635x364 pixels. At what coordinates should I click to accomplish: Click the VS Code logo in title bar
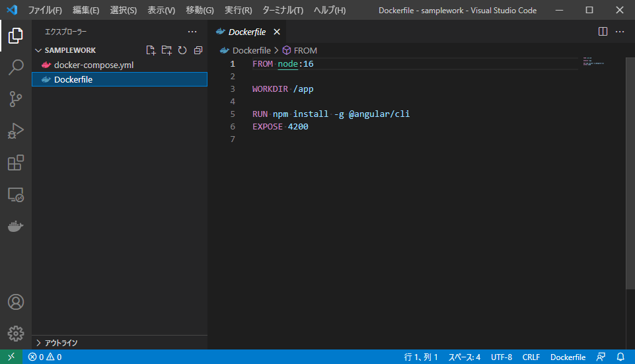pyautogui.click(x=12, y=10)
